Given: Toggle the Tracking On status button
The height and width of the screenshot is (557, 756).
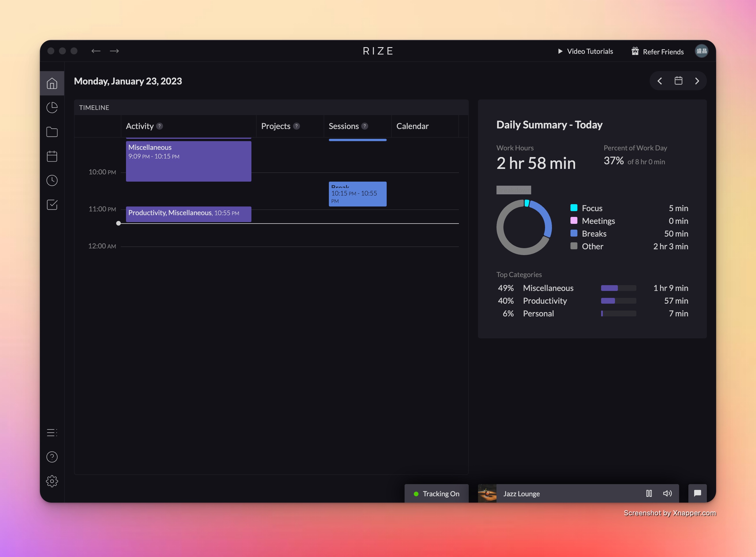Looking at the screenshot, I should [436, 494].
